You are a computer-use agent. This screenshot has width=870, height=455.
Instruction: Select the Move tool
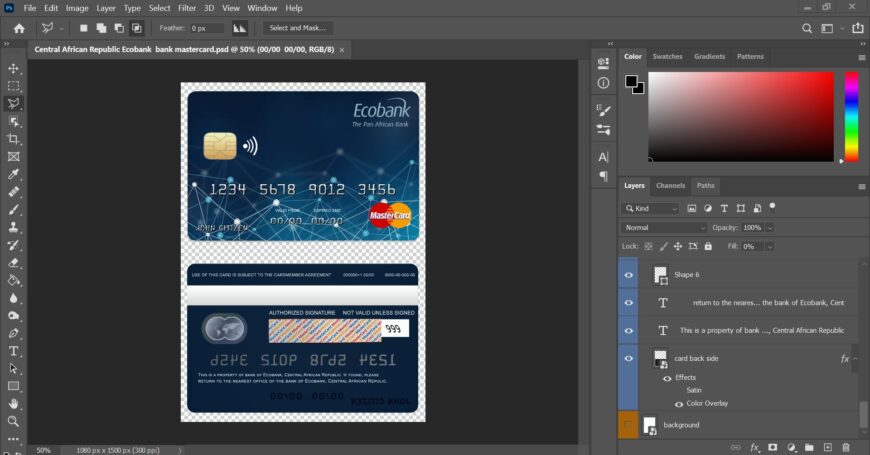tap(13, 68)
